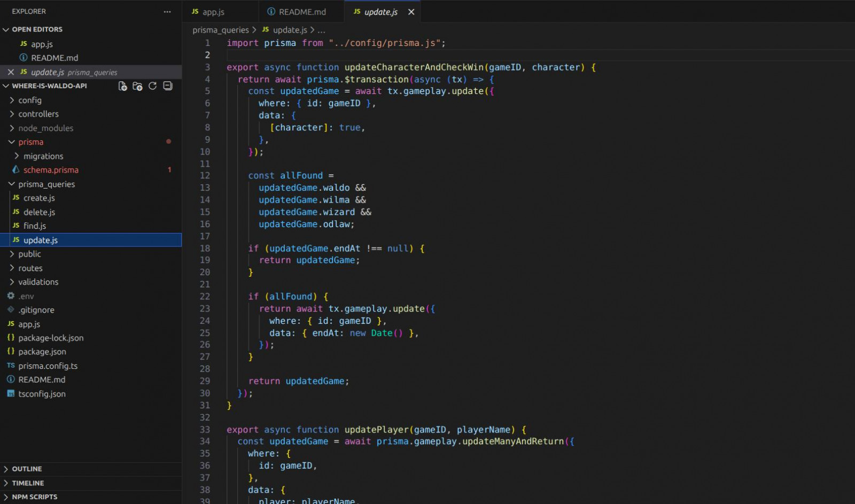
Task: Refresh the explorer file tree
Action: coord(153,86)
